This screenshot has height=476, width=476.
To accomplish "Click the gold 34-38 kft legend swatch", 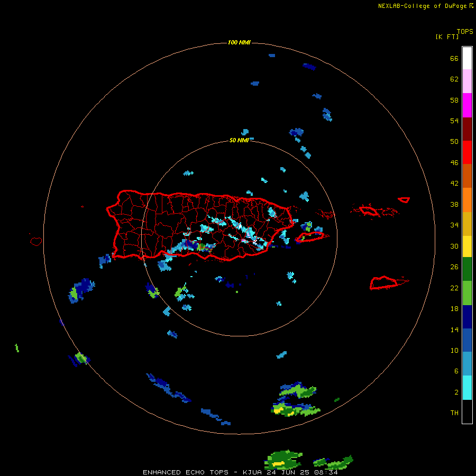I will [467, 224].
